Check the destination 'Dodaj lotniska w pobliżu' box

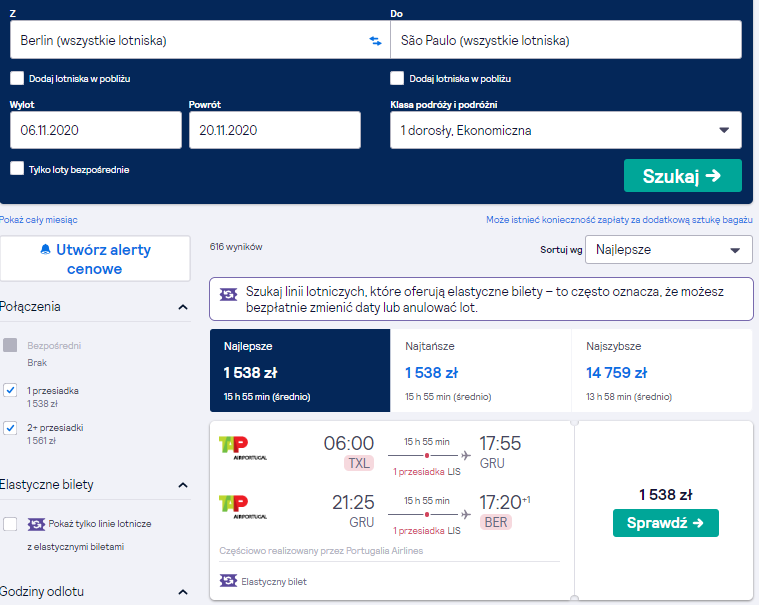tap(397, 78)
